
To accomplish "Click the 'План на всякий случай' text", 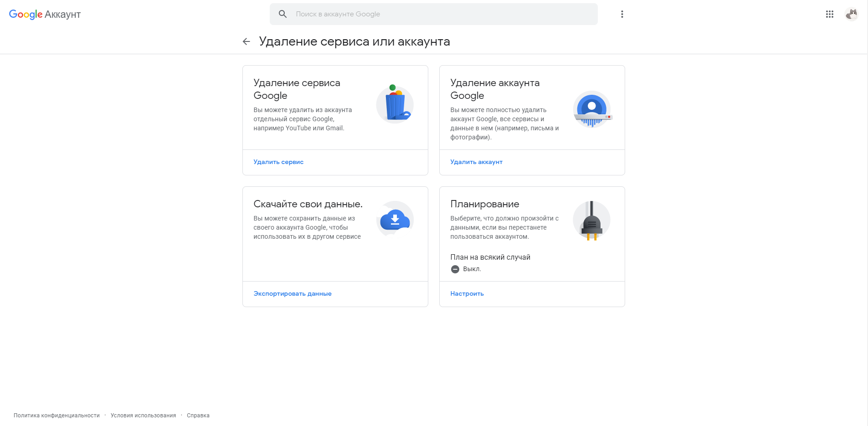I will [490, 257].
